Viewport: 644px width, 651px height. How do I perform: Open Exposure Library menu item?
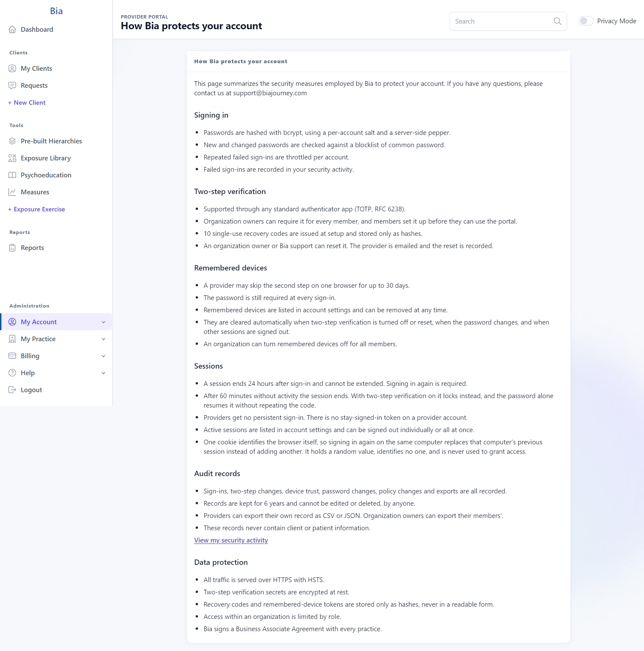56,158
